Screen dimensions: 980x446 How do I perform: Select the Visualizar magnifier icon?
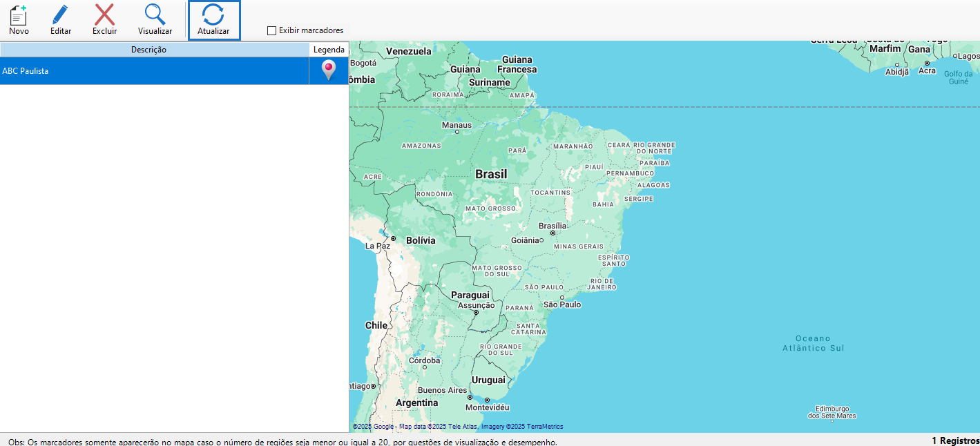(155, 19)
